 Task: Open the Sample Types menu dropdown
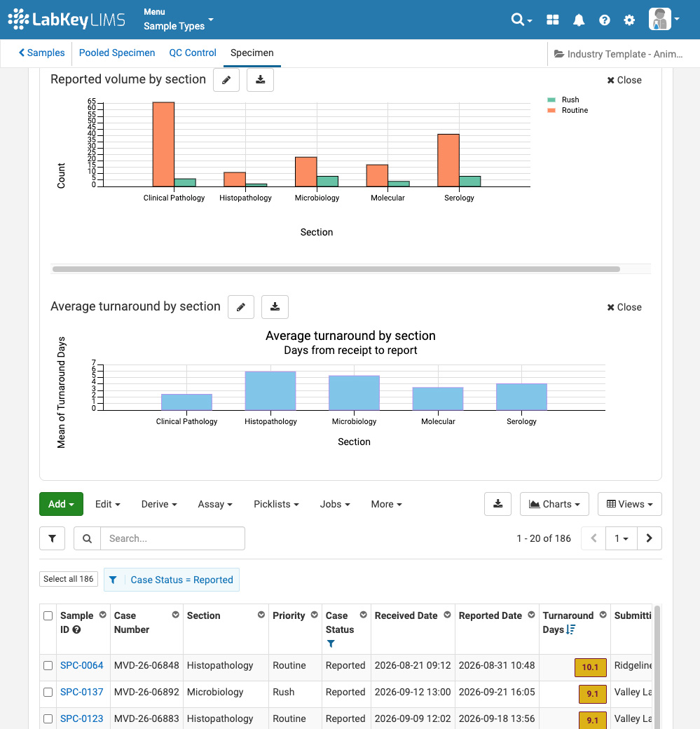tap(179, 20)
